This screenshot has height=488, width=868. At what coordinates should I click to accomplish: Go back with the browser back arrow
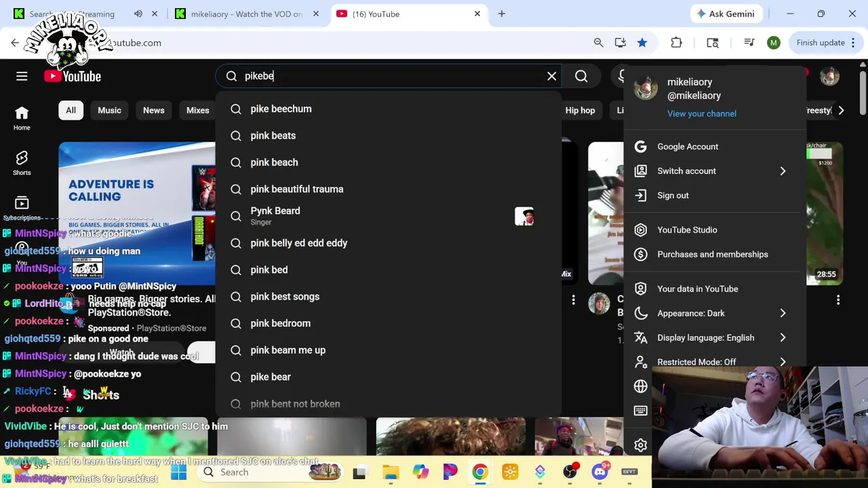tap(15, 43)
